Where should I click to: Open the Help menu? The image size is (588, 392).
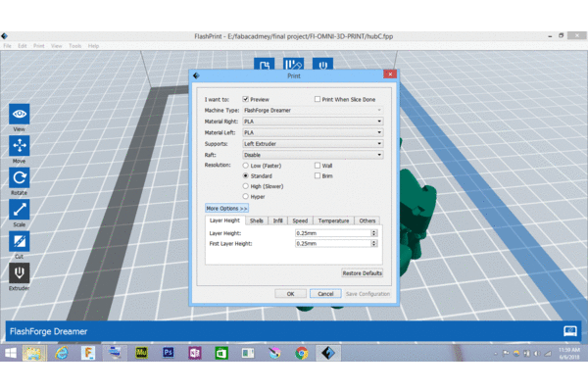point(93,46)
